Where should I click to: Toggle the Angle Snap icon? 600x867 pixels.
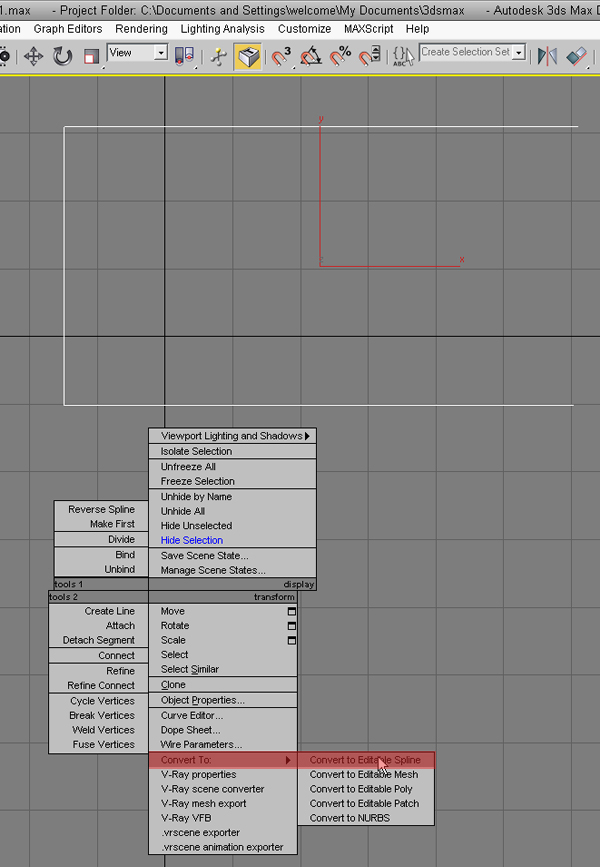[x=311, y=56]
